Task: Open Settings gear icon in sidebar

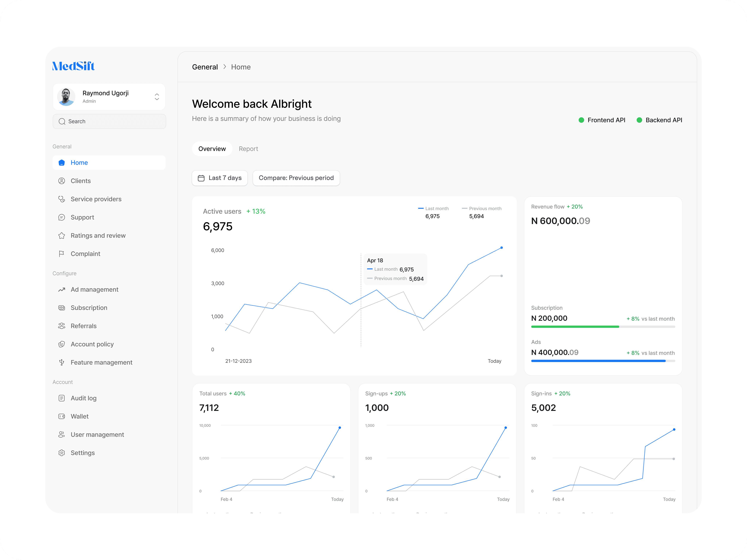Action: pyautogui.click(x=61, y=453)
